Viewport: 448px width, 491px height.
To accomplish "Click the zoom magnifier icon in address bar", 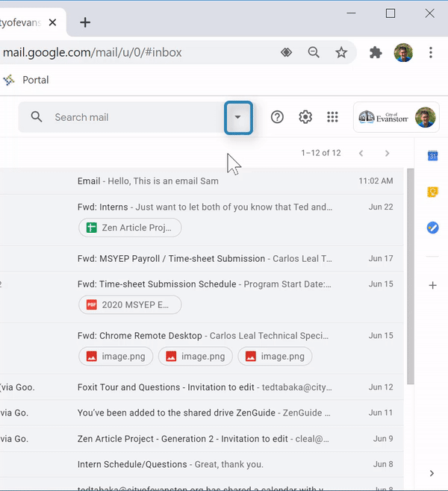I will point(314,52).
